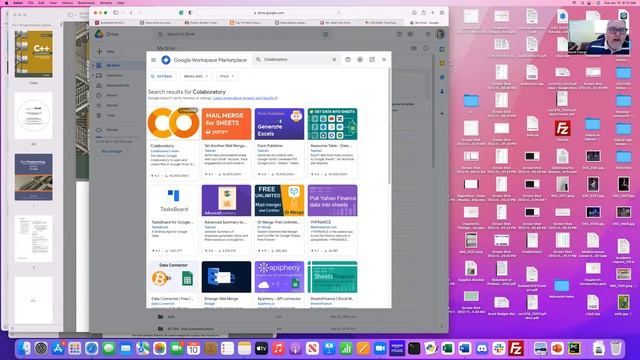Open Drive settings gear icon
Viewport: 640px width, 360px height.
(410, 34)
